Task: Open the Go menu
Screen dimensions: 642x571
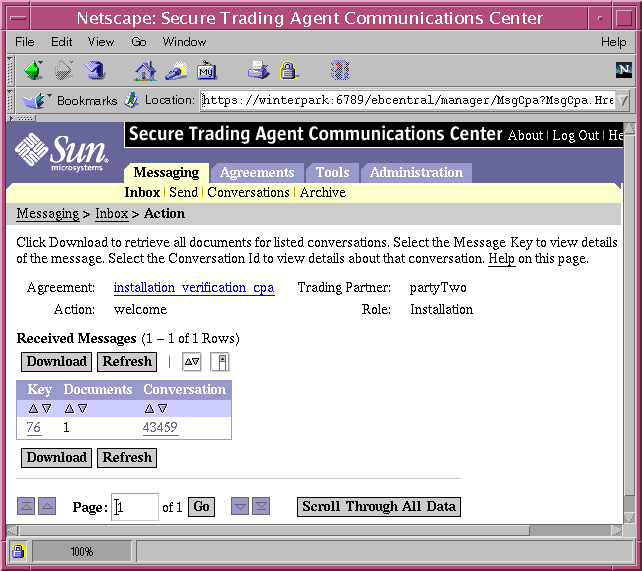Action: (139, 42)
